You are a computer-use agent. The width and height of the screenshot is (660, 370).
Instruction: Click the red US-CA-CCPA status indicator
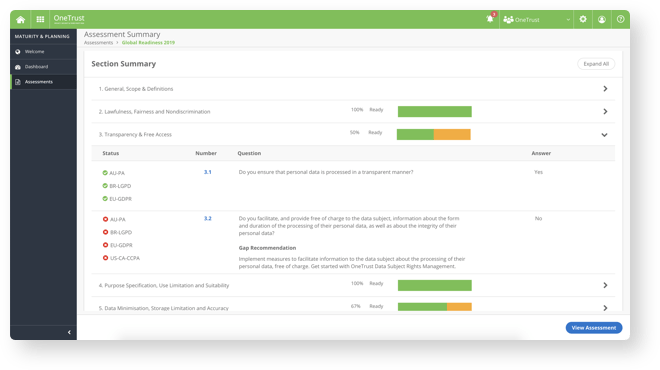click(105, 258)
